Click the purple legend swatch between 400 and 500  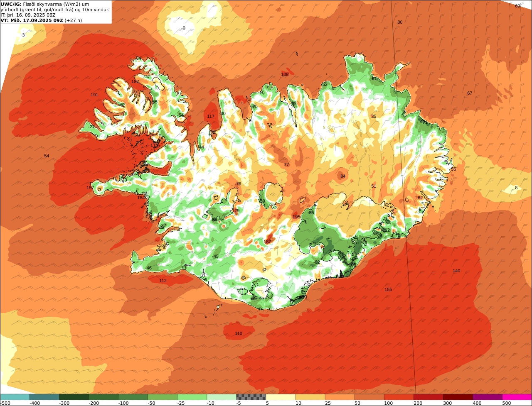tap(488, 397)
